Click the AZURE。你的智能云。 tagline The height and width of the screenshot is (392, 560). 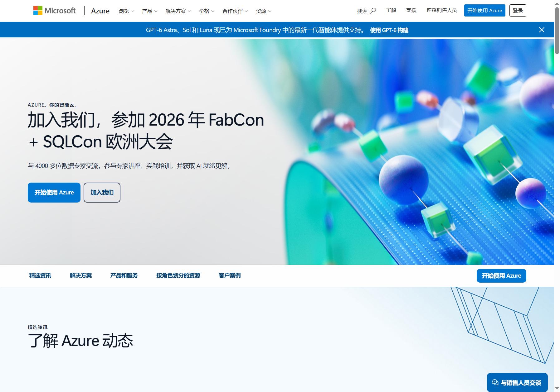[52, 105]
